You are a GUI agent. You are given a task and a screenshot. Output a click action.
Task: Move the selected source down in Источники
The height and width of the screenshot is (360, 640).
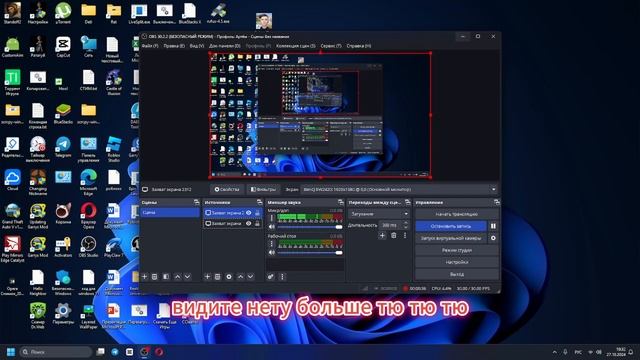coord(251,276)
